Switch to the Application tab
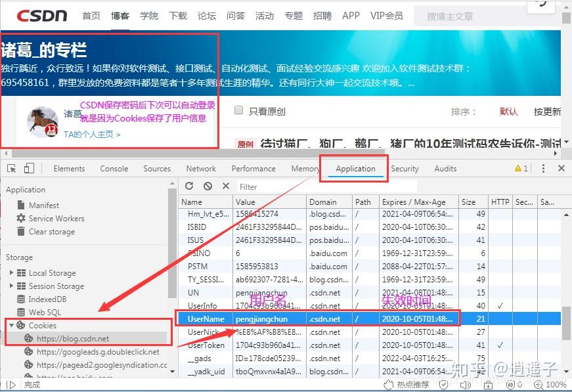 coord(355,169)
